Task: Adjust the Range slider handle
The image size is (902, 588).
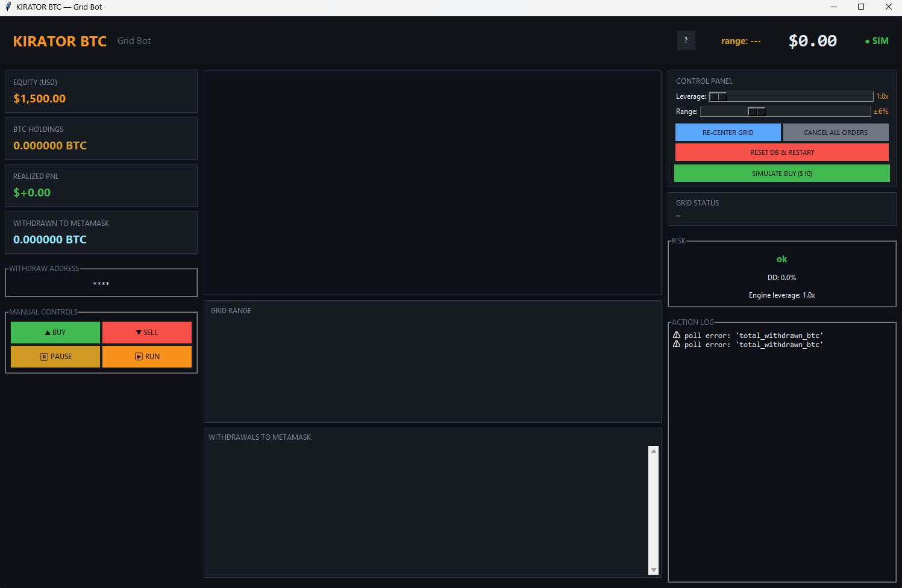Action: 757,111
